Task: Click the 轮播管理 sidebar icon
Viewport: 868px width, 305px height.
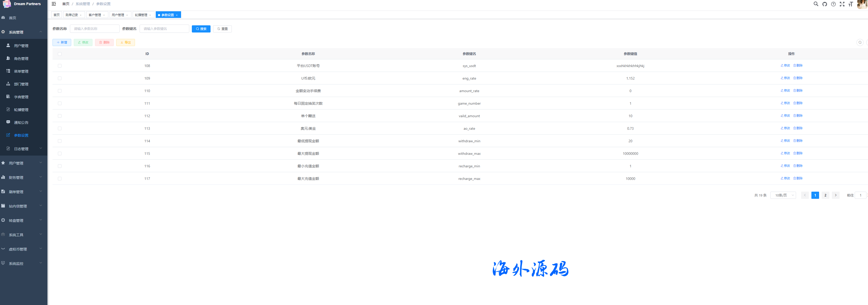Action: (x=8, y=110)
